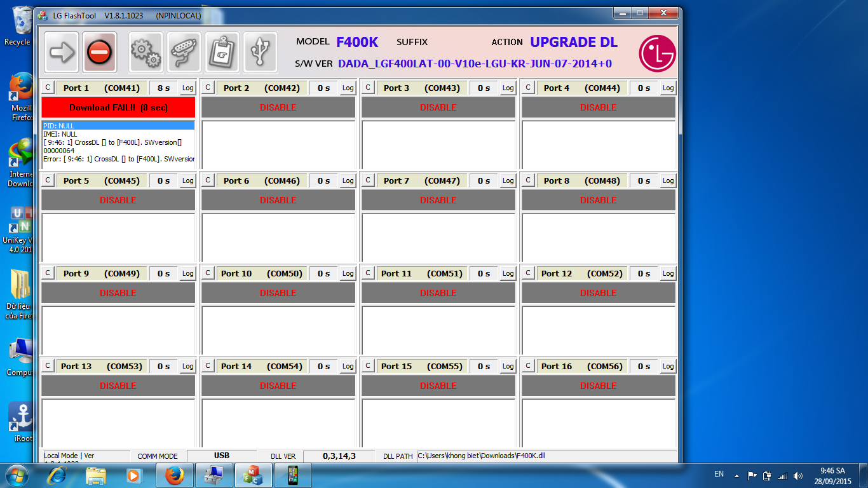Click the Port 5 (COM45) label
The image size is (868, 488).
102,181
